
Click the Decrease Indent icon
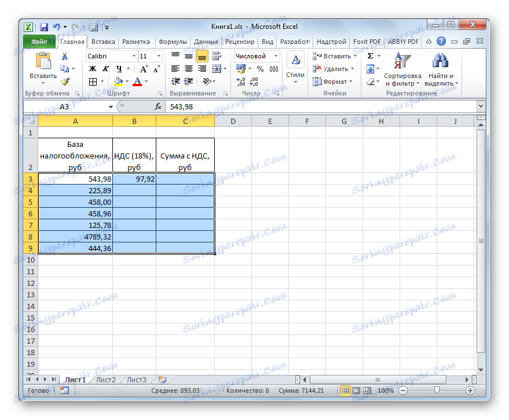coord(175,82)
